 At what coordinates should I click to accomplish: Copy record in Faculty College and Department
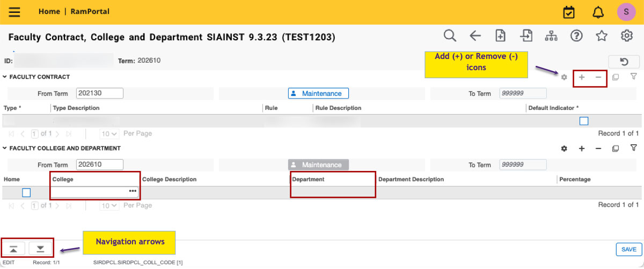tap(616, 148)
